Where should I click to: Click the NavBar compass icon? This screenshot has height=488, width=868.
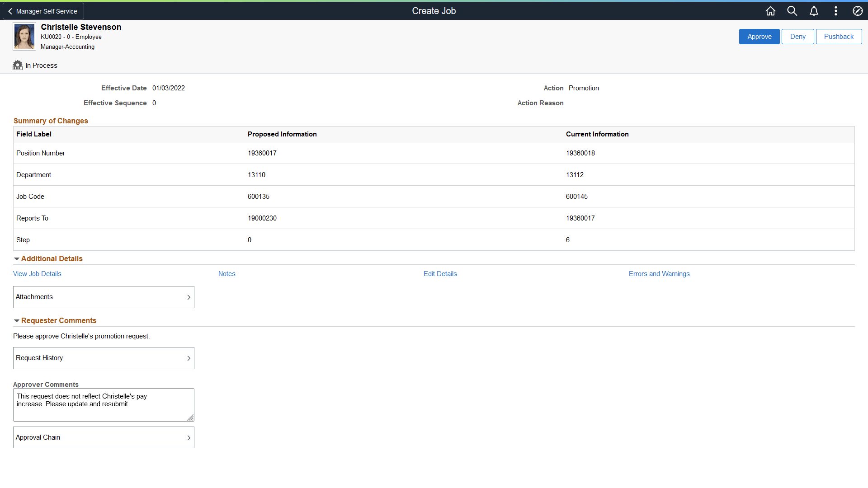858,11
